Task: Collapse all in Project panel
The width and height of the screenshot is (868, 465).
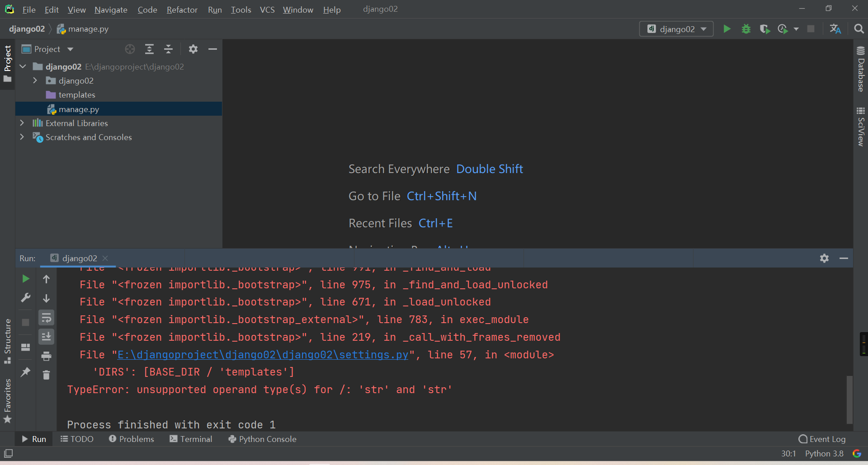Action: [x=168, y=49]
